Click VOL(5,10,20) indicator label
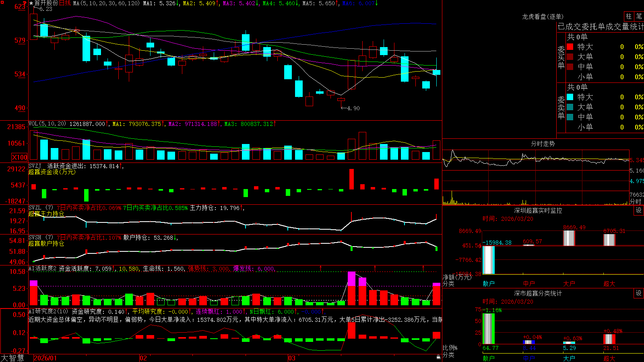 (47, 124)
